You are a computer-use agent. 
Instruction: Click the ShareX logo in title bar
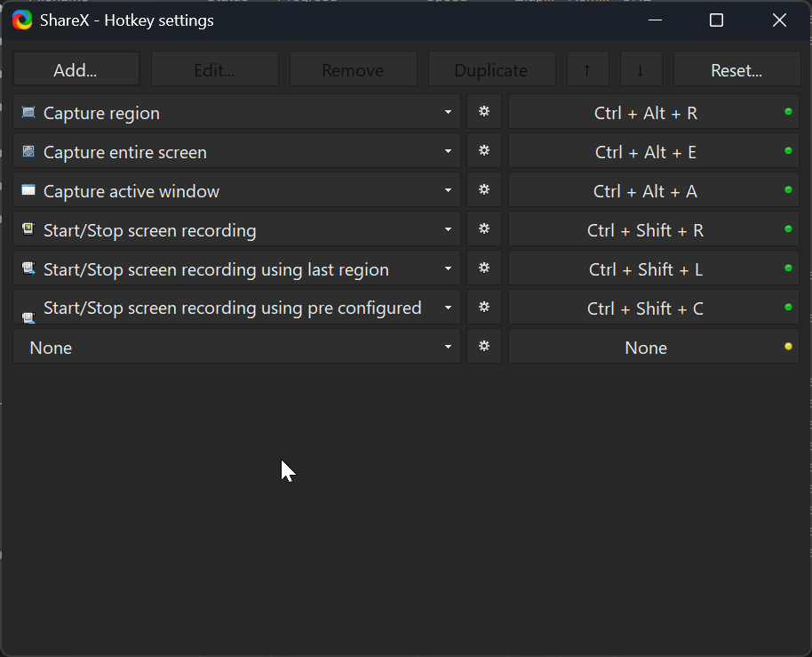point(22,20)
